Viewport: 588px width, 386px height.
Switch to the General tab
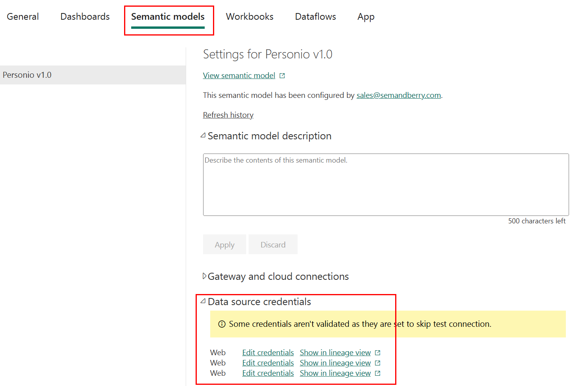(23, 17)
